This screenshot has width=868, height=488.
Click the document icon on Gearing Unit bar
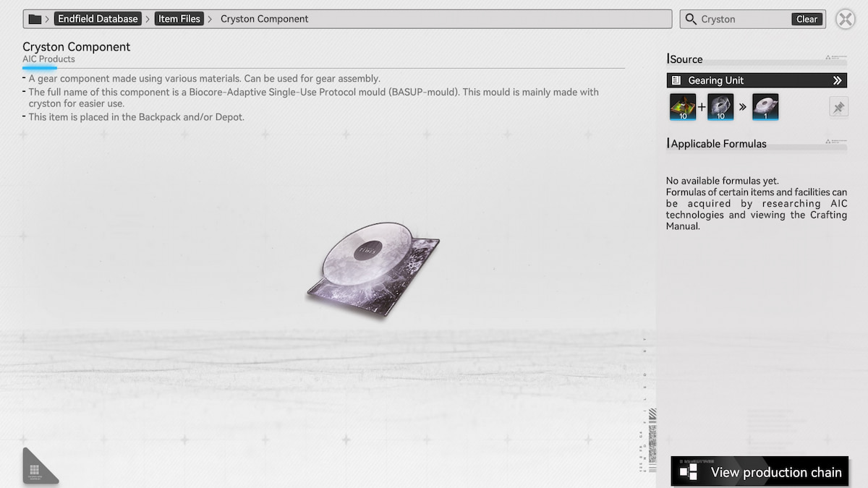(x=676, y=80)
